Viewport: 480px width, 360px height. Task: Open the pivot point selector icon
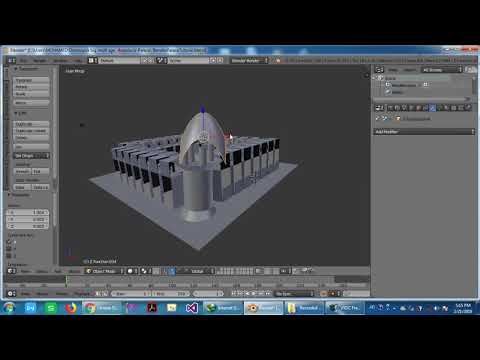[146, 271]
